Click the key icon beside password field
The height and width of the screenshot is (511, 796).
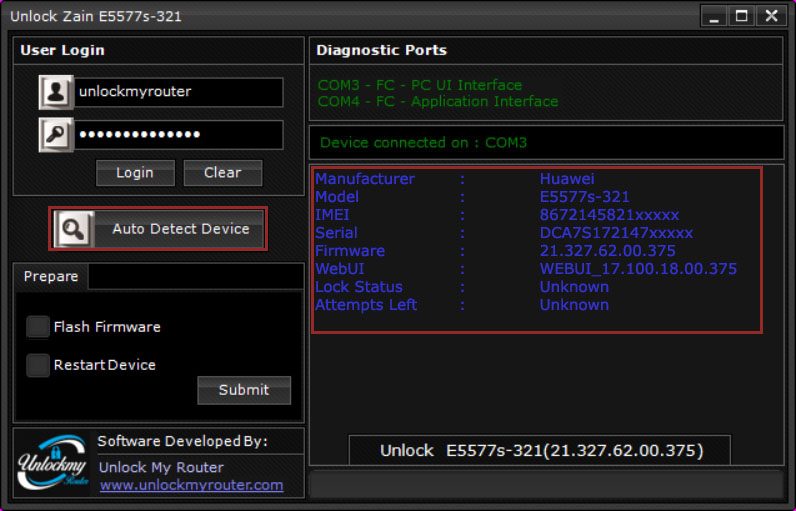pos(56,135)
